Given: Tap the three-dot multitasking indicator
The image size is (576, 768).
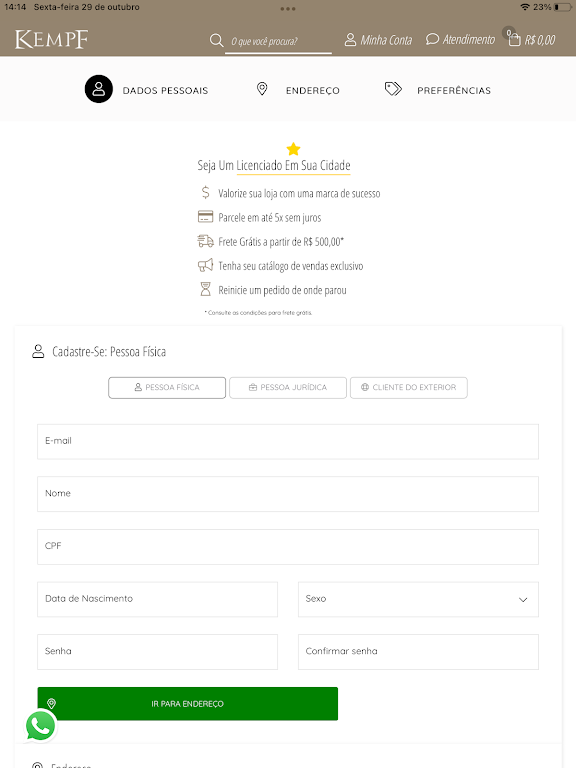Looking at the screenshot, I should tap(288, 9).
